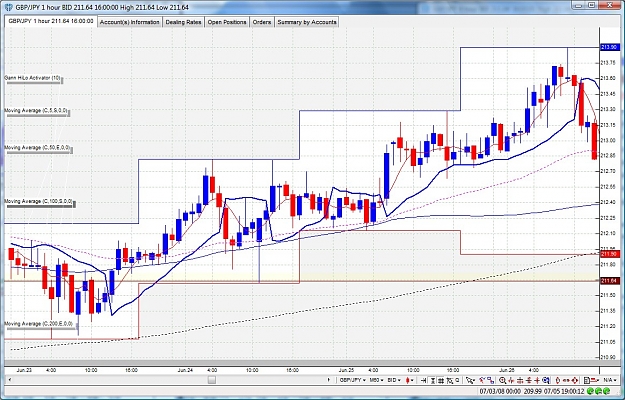Image resolution: width=625 pixels, height=400 pixels.
Task: Open the Orders tab
Action: (x=262, y=22)
